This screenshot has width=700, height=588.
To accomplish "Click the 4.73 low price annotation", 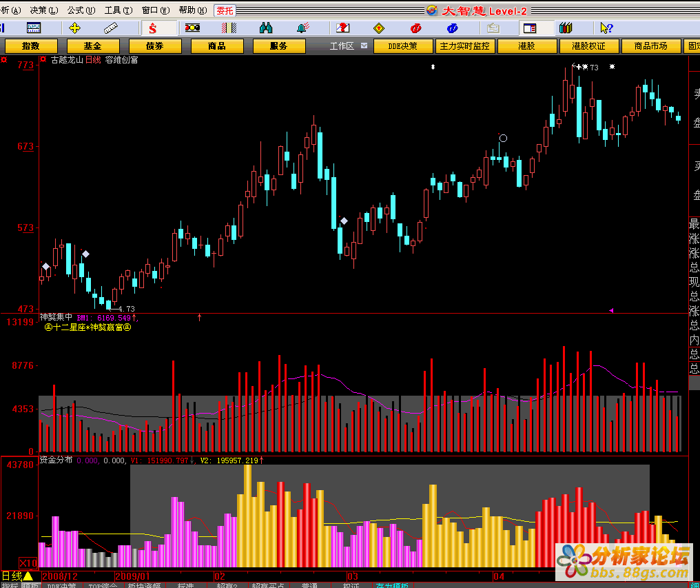I will 127,309.
